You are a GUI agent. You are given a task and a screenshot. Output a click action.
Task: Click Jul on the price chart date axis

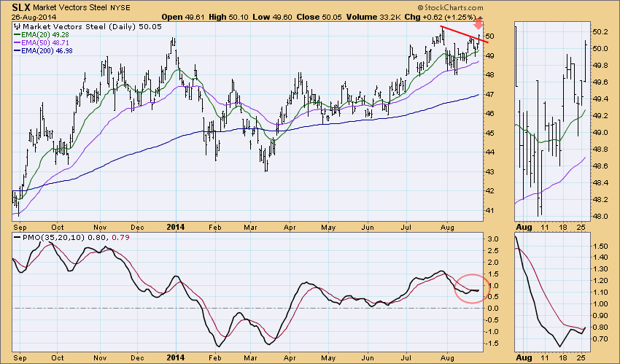coord(406,228)
